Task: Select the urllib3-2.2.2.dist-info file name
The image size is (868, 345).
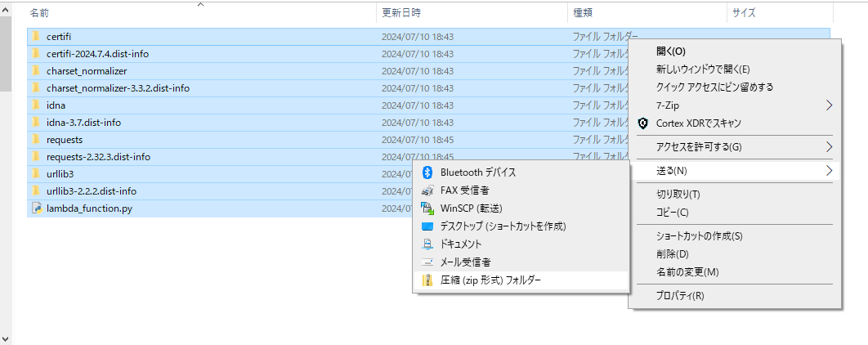Action: pyautogui.click(x=92, y=191)
